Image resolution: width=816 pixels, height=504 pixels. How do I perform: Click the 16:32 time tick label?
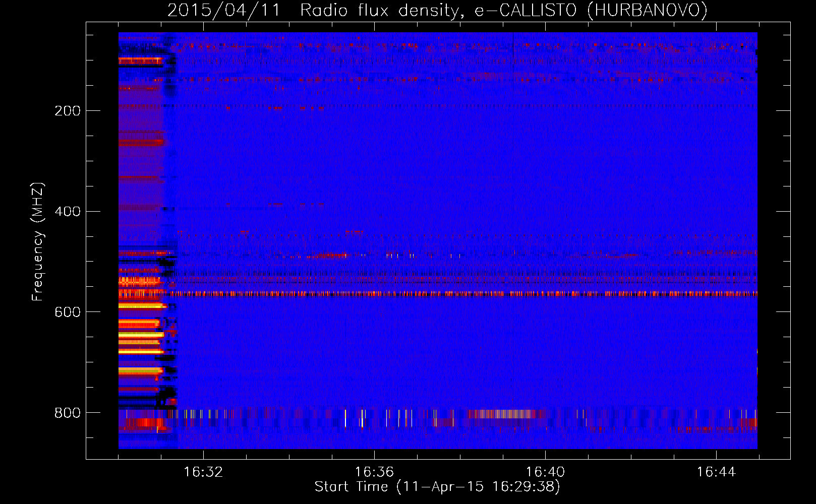tap(203, 472)
